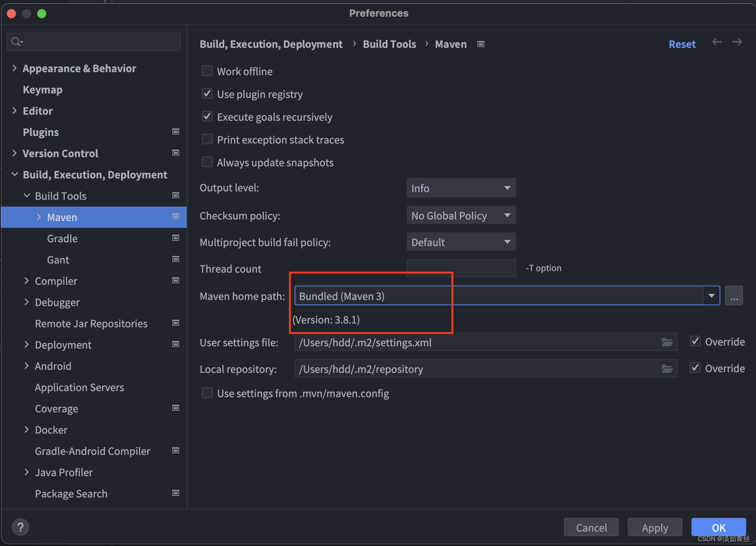The width and height of the screenshot is (756, 546).
Task: Open folder picker for local repository
Action: click(667, 368)
